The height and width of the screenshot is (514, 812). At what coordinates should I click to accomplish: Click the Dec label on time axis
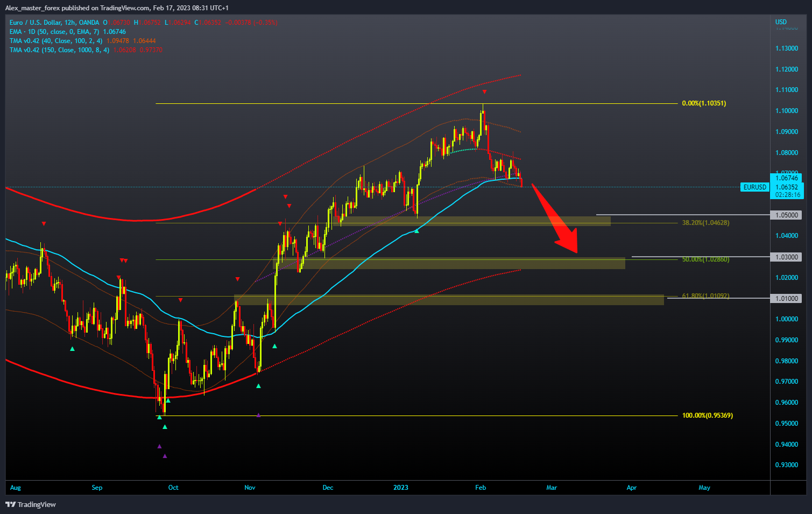click(328, 488)
